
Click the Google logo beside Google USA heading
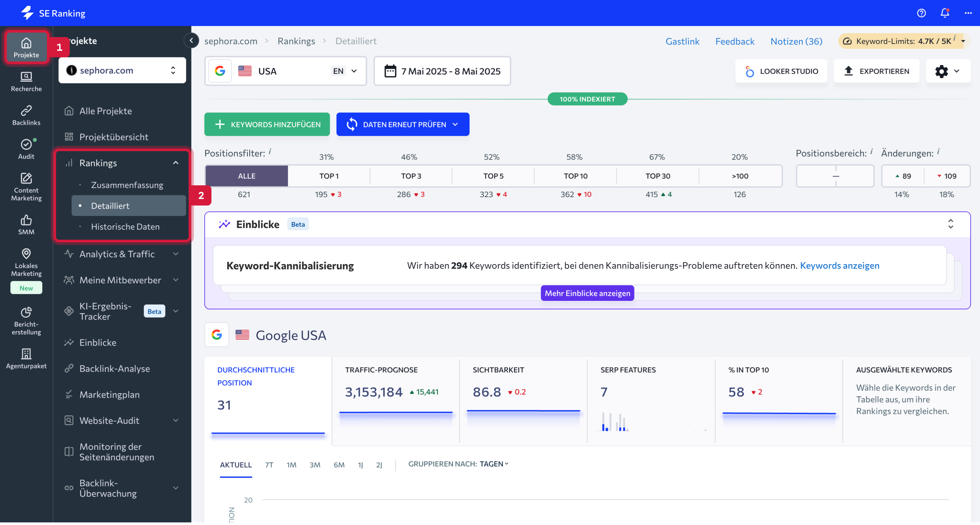(x=217, y=335)
